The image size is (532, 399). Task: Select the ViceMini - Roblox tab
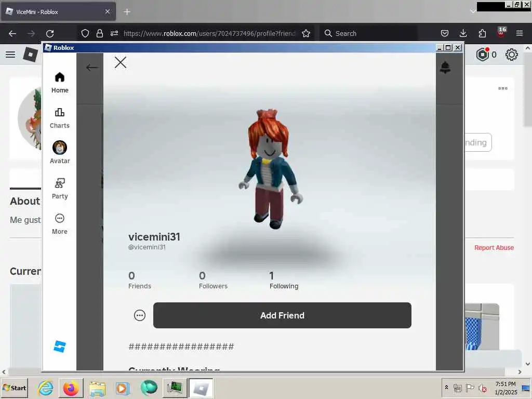point(58,11)
